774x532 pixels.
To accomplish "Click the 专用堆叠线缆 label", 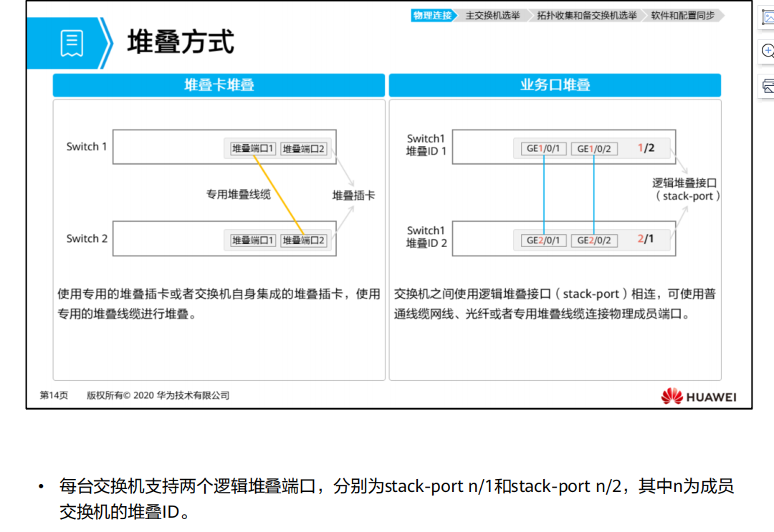I will tap(239, 195).
